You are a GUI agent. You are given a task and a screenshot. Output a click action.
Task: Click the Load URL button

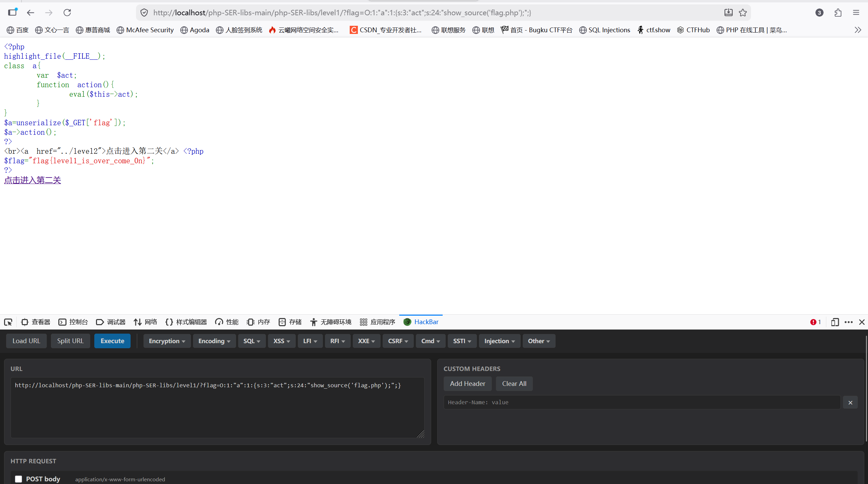click(x=26, y=341)
